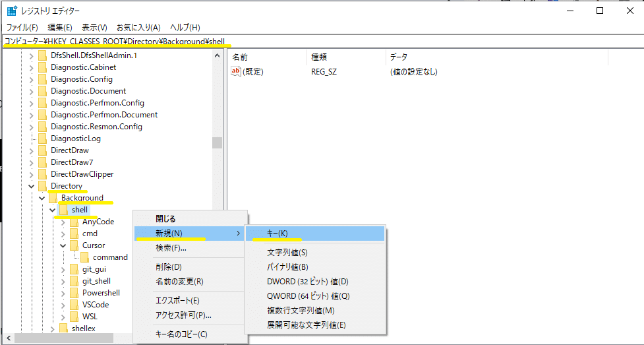This screenshot has width=644, height=345.
Task: Click the 種類 column header
Action: tap(346, 57)
